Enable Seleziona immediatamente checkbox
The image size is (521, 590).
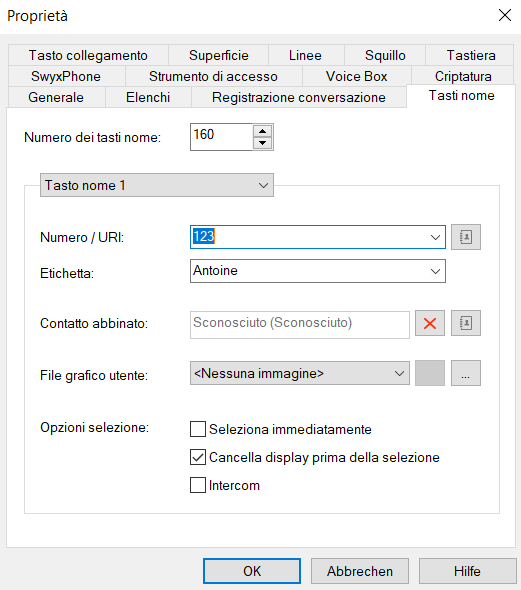198,429
